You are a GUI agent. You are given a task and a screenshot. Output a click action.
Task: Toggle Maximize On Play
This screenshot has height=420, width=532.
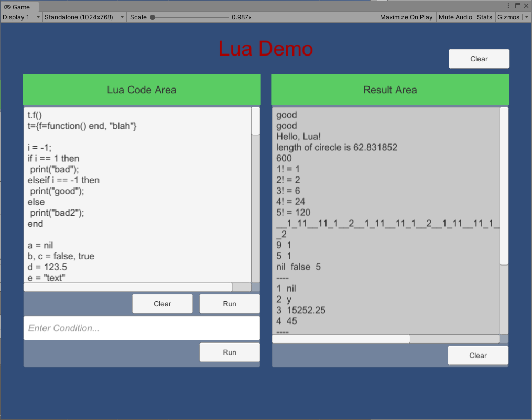click(x=406, y=17)
